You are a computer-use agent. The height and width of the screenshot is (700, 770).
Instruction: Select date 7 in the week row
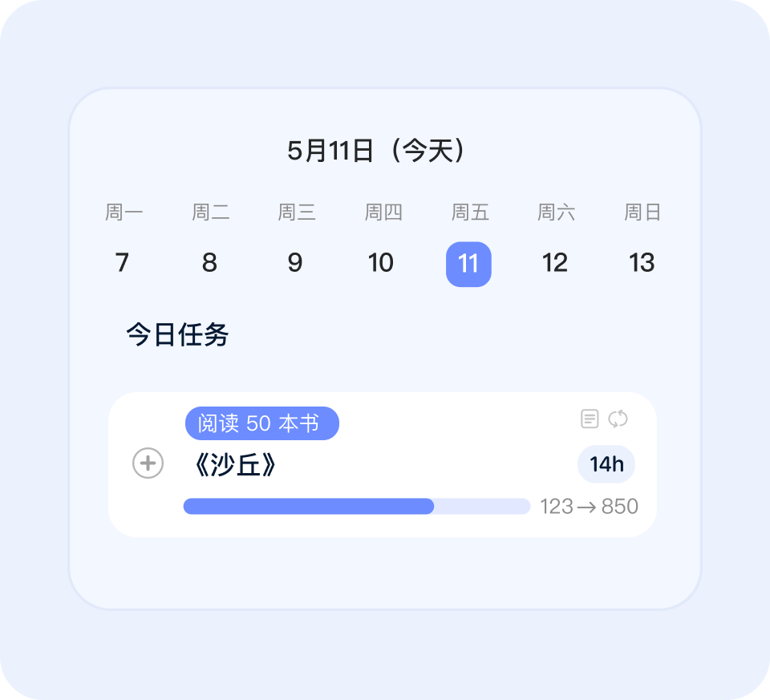[122, 263]
